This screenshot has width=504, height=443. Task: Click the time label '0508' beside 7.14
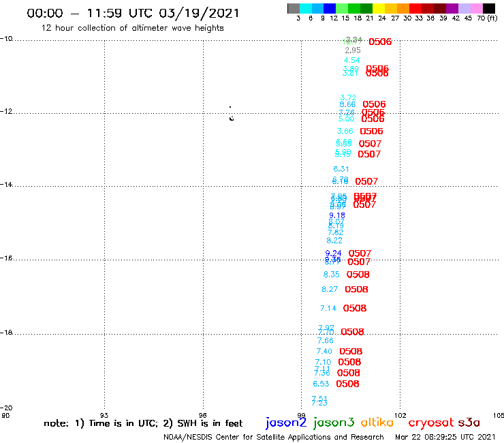click(x=355, y=308)
